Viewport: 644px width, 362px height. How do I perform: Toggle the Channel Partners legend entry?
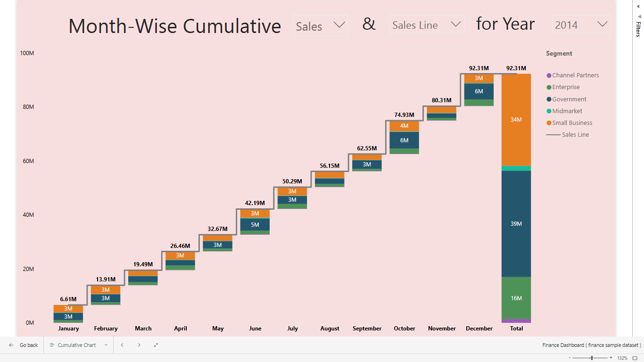coord(576,75)
